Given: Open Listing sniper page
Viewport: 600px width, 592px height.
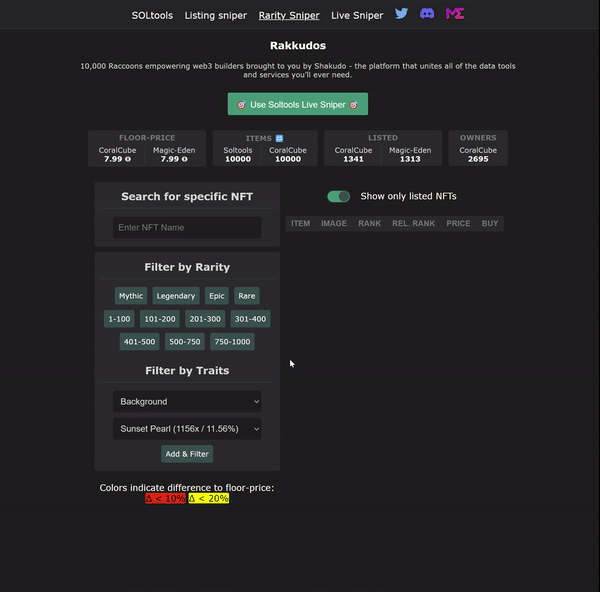Looking at the screenshot, I should 215,15.
